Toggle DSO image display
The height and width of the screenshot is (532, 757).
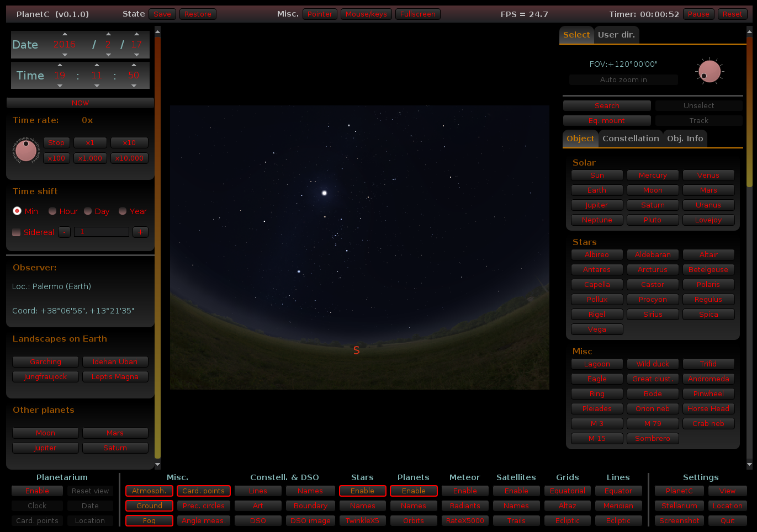point(310,521)
